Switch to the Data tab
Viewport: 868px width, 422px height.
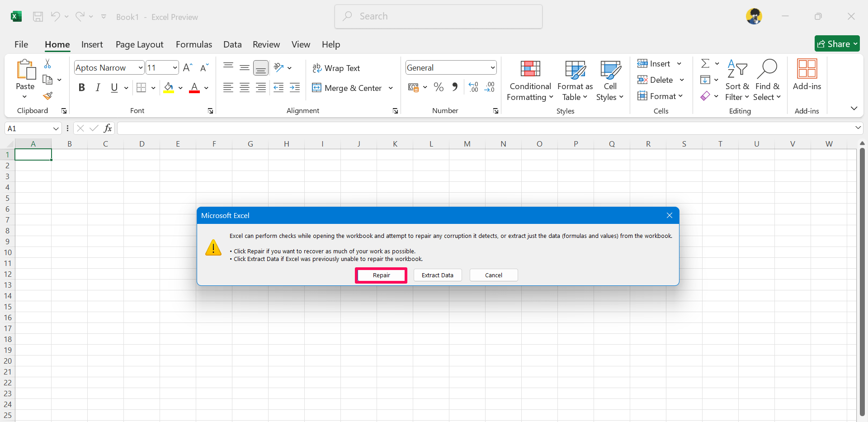tap(232, 44)
